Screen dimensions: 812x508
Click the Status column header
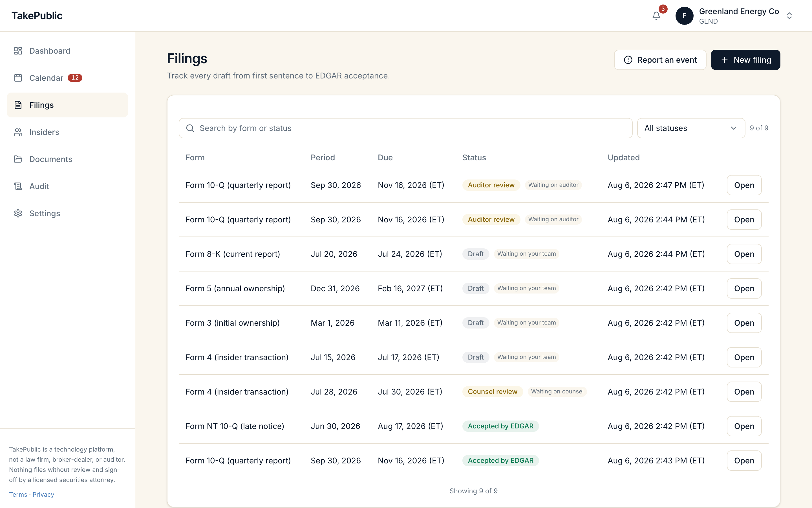coord(474,157)
